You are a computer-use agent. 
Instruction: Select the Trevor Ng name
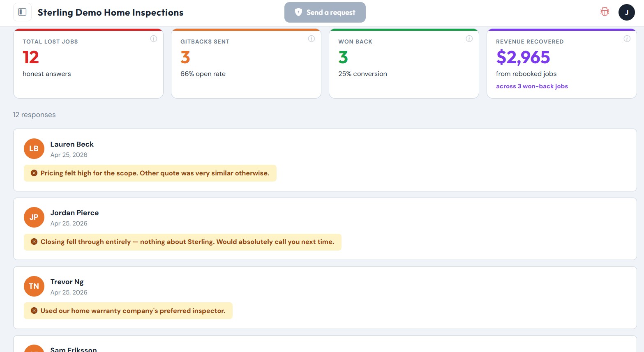[x=67, y=282]
